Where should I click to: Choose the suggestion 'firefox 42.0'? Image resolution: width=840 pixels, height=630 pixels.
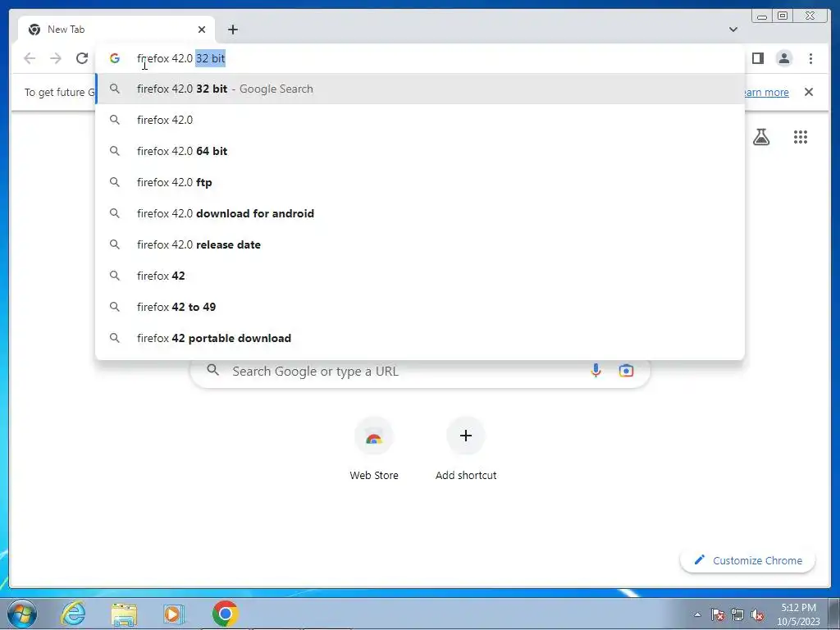[x=420, y=120]
